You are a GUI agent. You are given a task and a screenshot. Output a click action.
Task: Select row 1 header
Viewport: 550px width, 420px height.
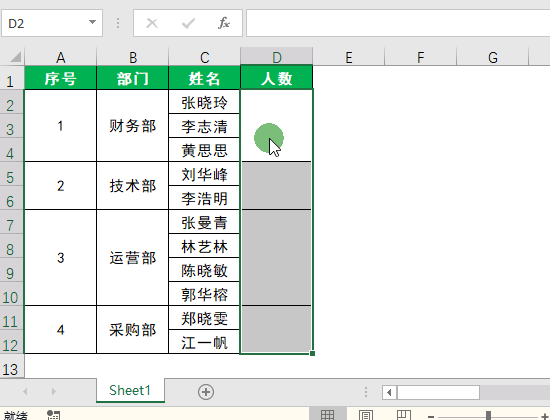coord(12,78)
